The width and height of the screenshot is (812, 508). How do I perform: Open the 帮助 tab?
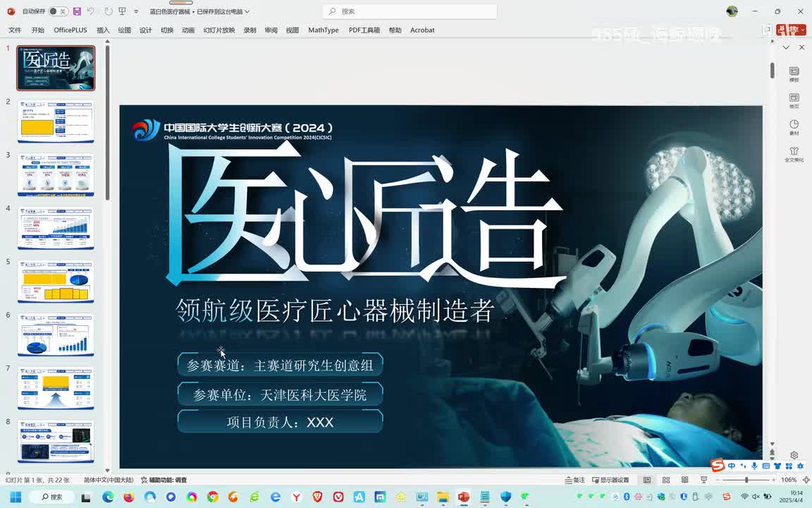[395, 30]
